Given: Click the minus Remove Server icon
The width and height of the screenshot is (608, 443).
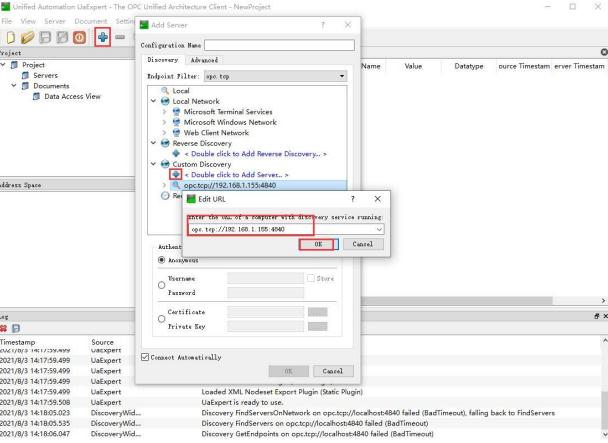Looking at the screenshot, I should click(x=120, y=37).
